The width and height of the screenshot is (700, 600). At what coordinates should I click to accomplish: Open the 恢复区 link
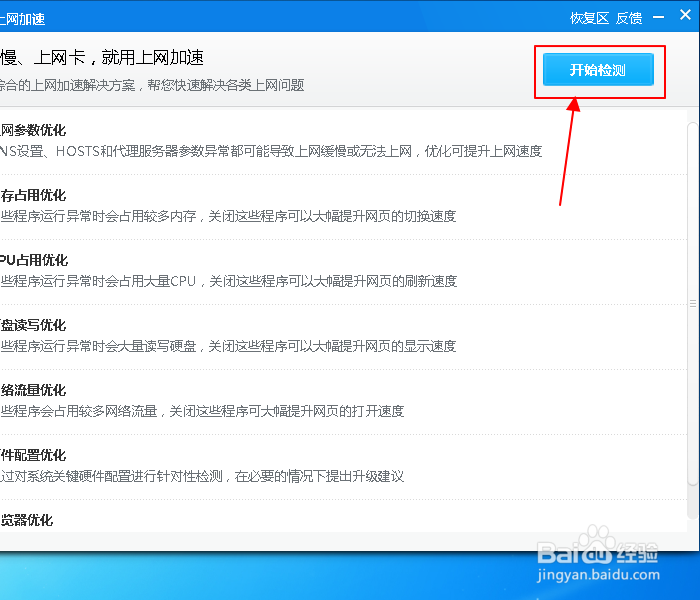pyautogui.click(x=590, y=18)
